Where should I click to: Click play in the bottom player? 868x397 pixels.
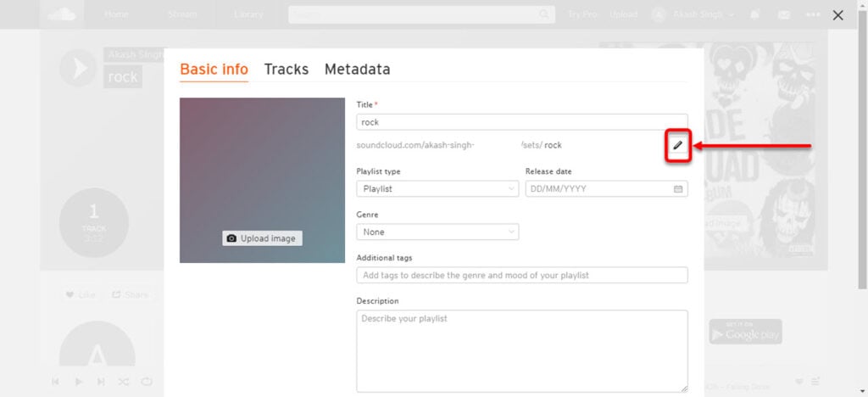click(78, 382)
